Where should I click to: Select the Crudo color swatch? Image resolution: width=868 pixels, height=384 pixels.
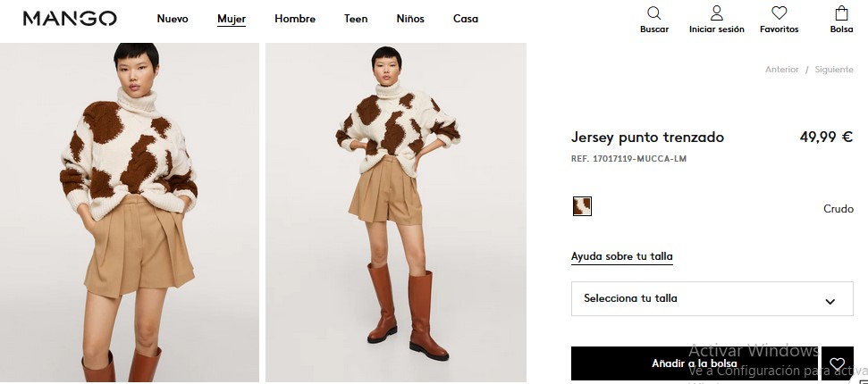tap(582, 206)
